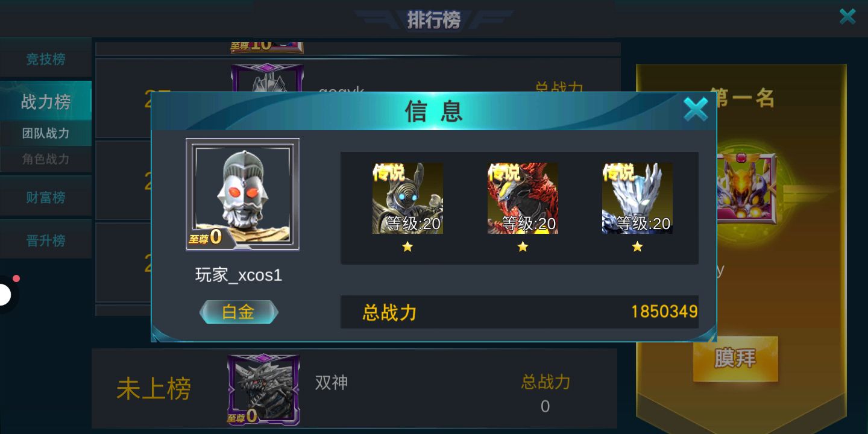
Task: Tap the blue-silver legendary hero icon
Action: pos(637,198)
